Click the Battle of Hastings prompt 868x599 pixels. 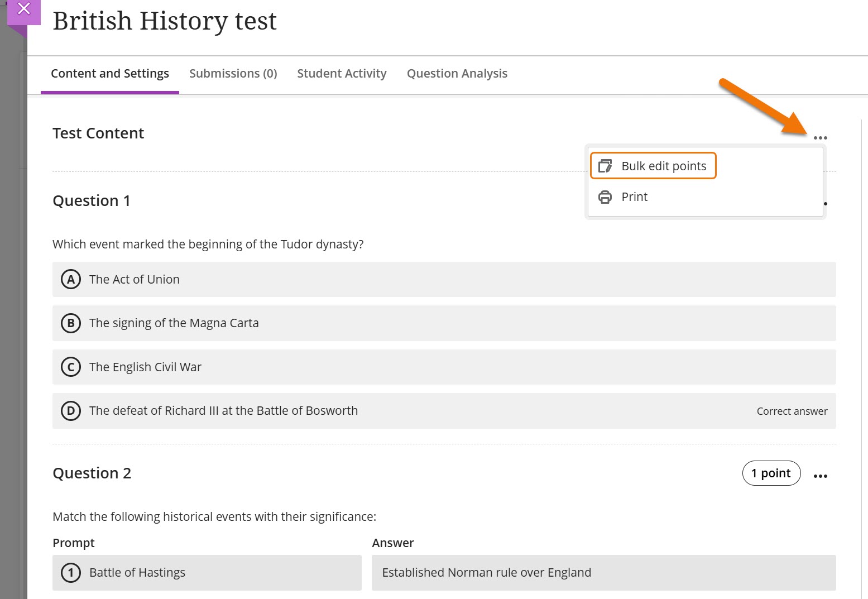pyautogui.click(x=137, y=573)
